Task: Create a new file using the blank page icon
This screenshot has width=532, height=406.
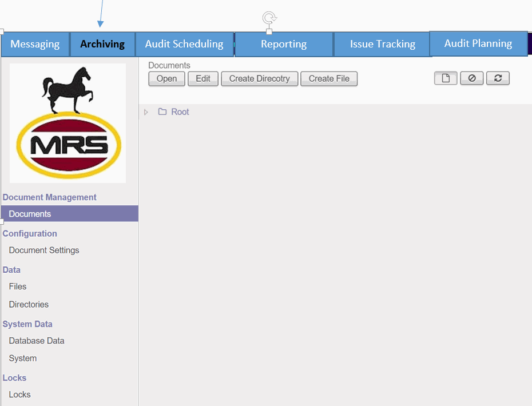Action: pos(446,78)
